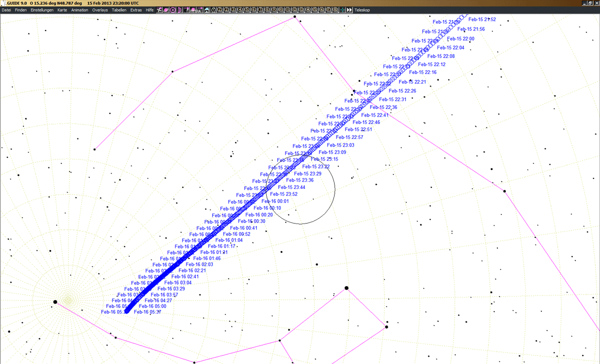Click the cyan crosshair toolbar icon
Viewport: 600px width, 364px height.
342,10
